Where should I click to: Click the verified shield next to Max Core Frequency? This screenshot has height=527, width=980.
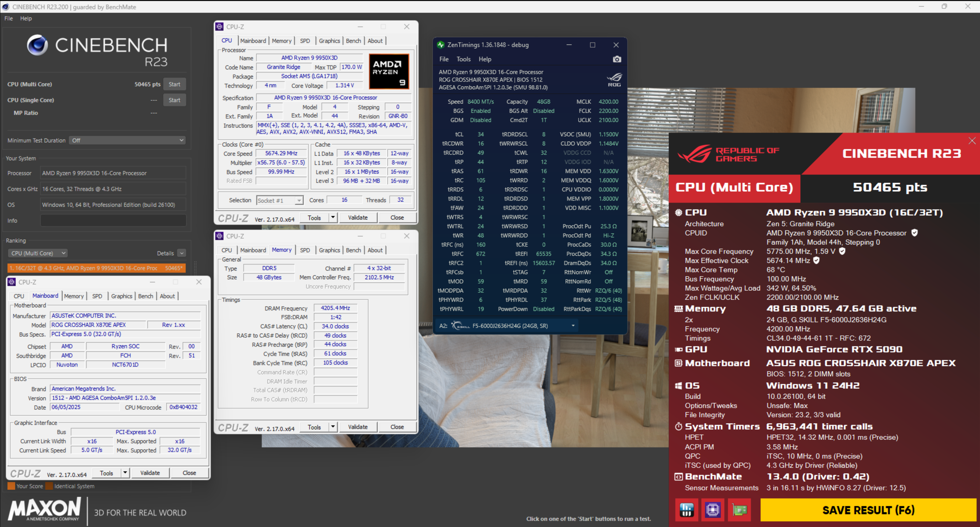[x=842, y=251]
